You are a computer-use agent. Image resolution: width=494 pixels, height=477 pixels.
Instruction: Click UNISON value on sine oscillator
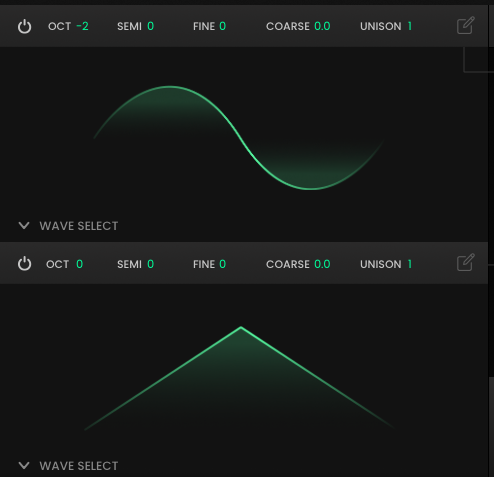point(410,26)
